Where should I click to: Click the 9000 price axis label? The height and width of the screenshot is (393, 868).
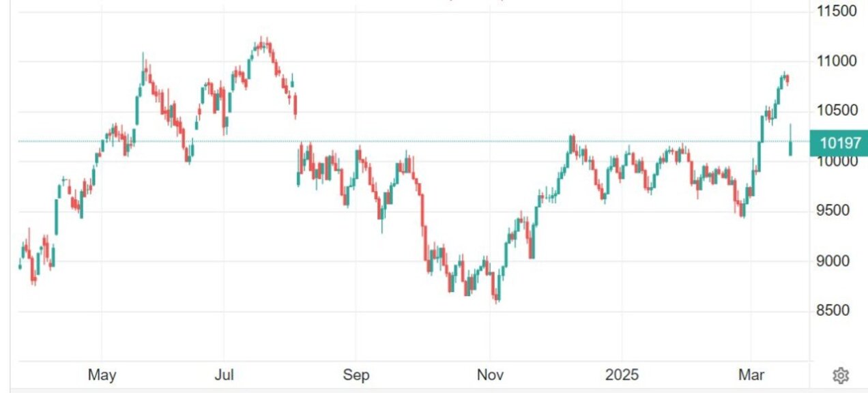tap(837, 261)
